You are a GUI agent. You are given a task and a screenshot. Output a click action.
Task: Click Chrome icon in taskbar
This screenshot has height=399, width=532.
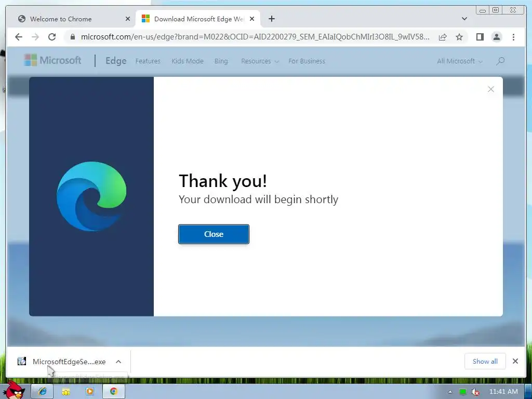coord(113,392)
